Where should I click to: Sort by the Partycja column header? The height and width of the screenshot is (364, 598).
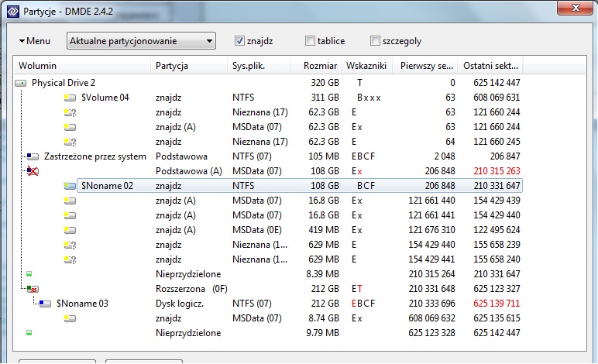click(x=189, y=66)
